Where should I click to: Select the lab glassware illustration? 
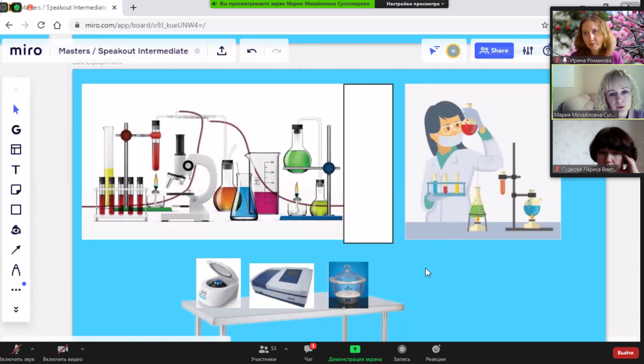(212, 162)
